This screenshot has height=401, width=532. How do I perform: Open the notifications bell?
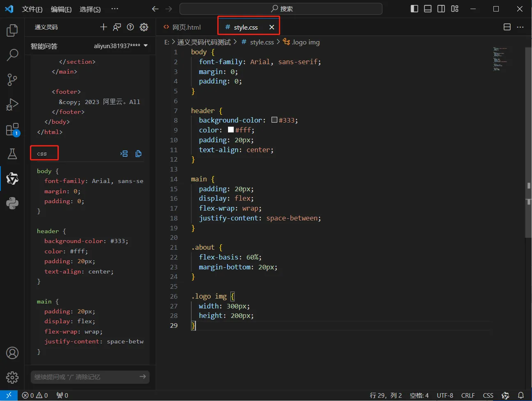pyautogui.click(x=520, y=395)
